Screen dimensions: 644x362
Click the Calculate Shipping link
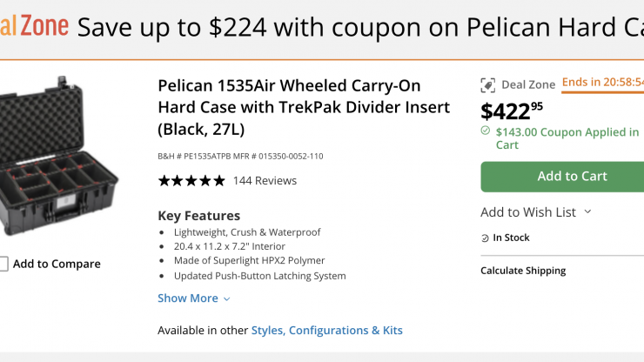523,271
